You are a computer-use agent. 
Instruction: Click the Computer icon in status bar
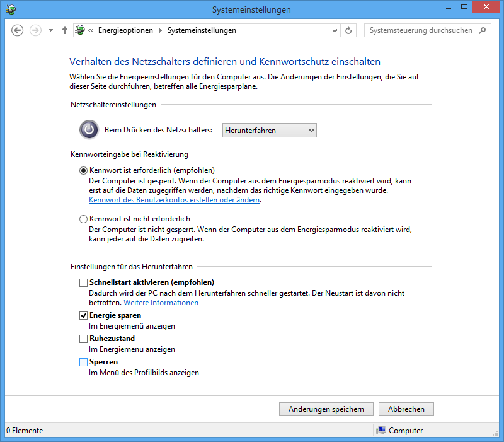tap(381, 431)
